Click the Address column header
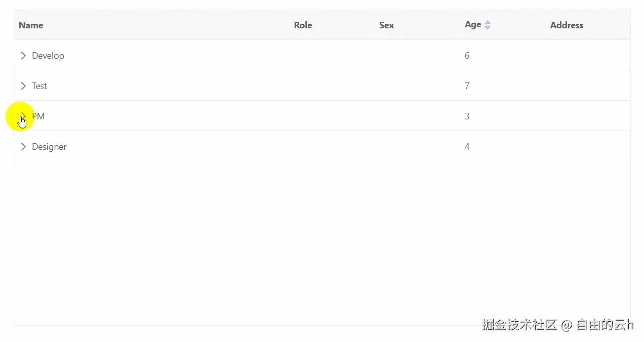 [x=567, y=25]
